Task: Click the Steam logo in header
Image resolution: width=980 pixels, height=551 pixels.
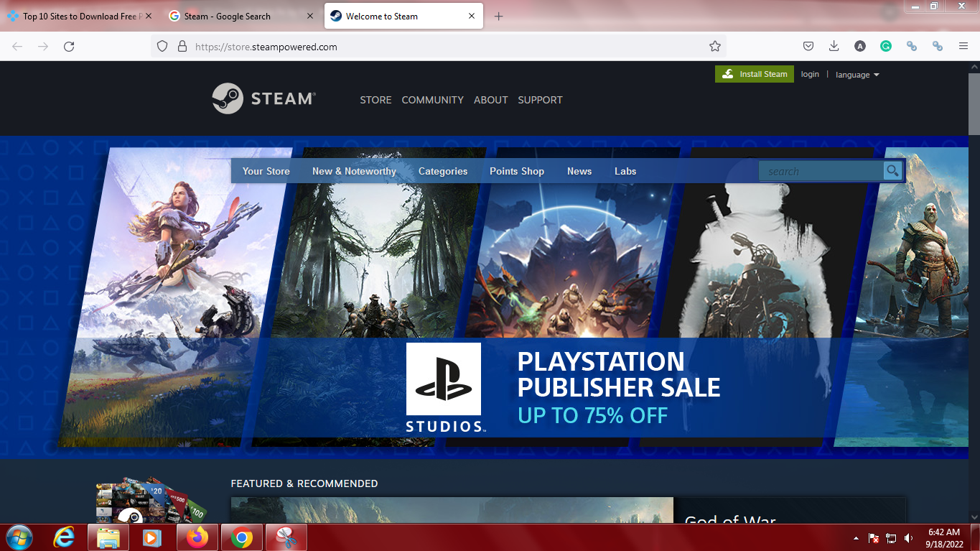Action: click(x=263, y=98)
